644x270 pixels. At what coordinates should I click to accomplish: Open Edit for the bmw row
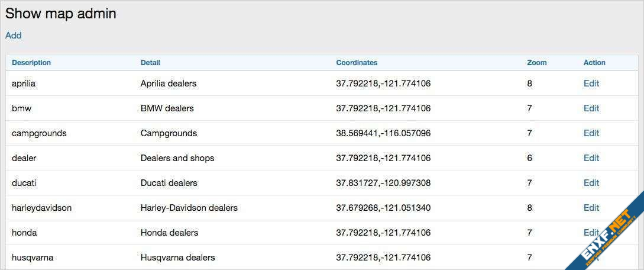[x=591, y=108]
